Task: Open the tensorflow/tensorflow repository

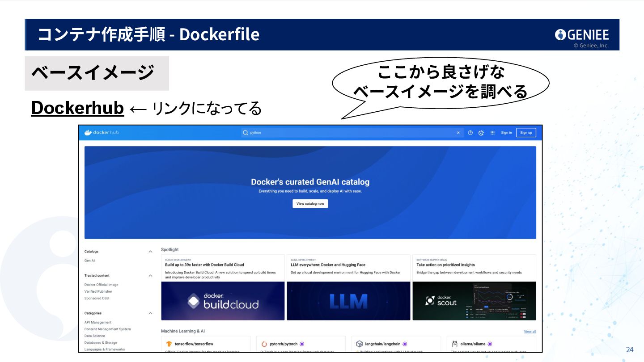Action: coord(194,344)
